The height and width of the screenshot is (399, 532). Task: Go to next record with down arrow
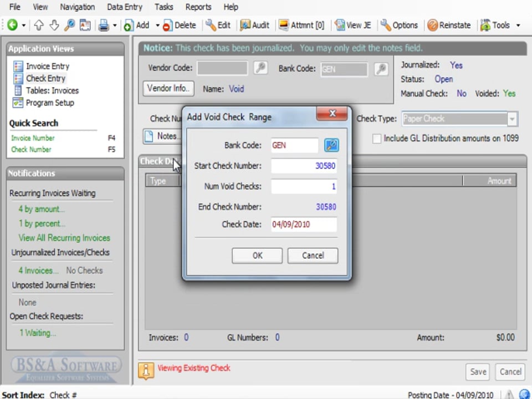(x=54, y=25)
